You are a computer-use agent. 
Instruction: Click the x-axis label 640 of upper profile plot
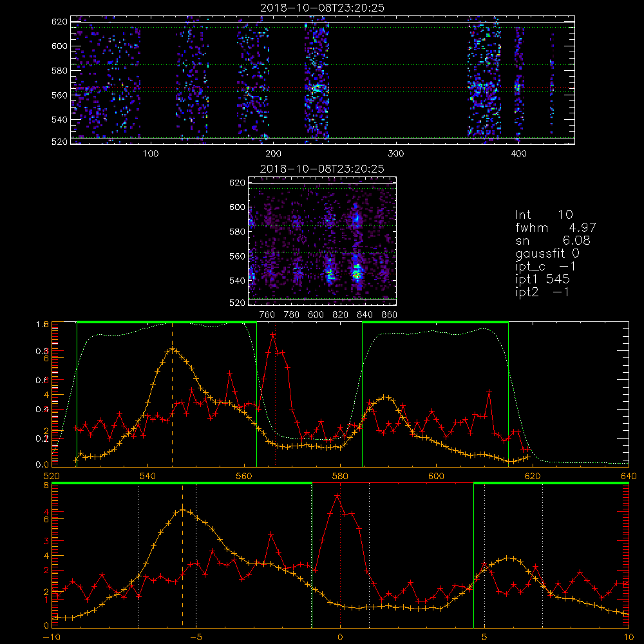(x=629, y=477)
